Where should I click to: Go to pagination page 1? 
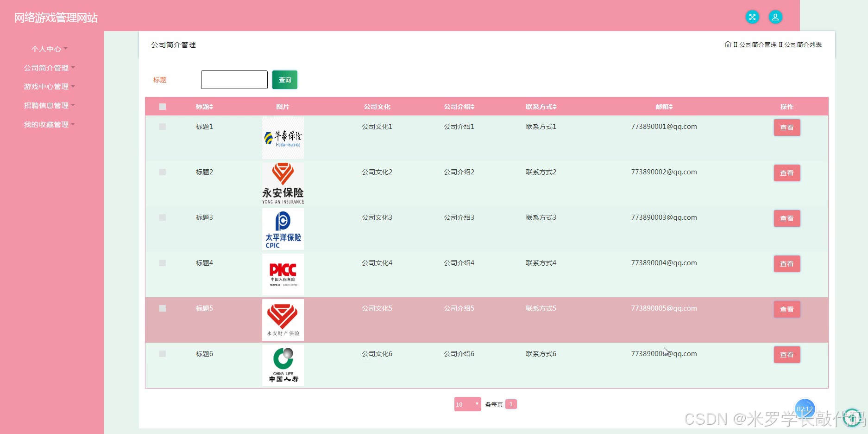(511, 404)
